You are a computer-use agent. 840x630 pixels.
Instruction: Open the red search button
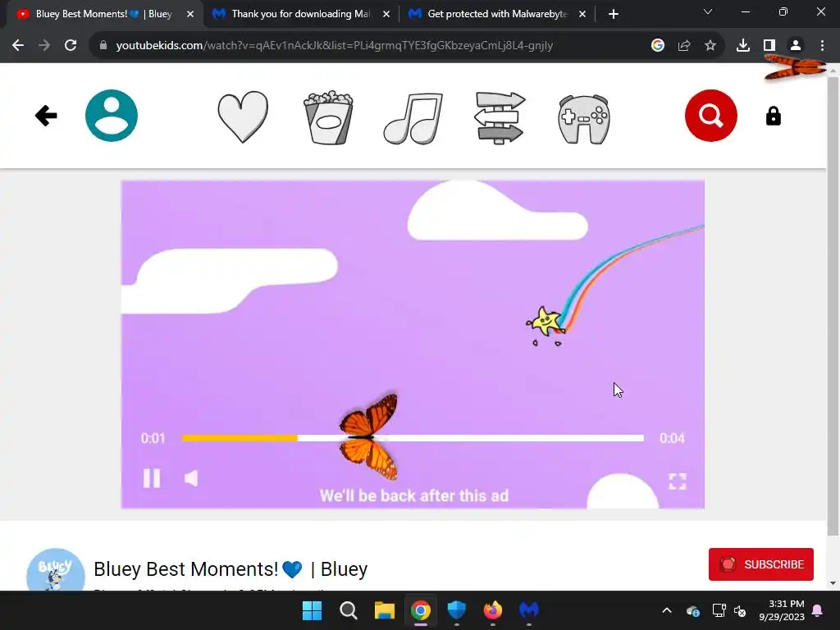(x=711, y=116)
